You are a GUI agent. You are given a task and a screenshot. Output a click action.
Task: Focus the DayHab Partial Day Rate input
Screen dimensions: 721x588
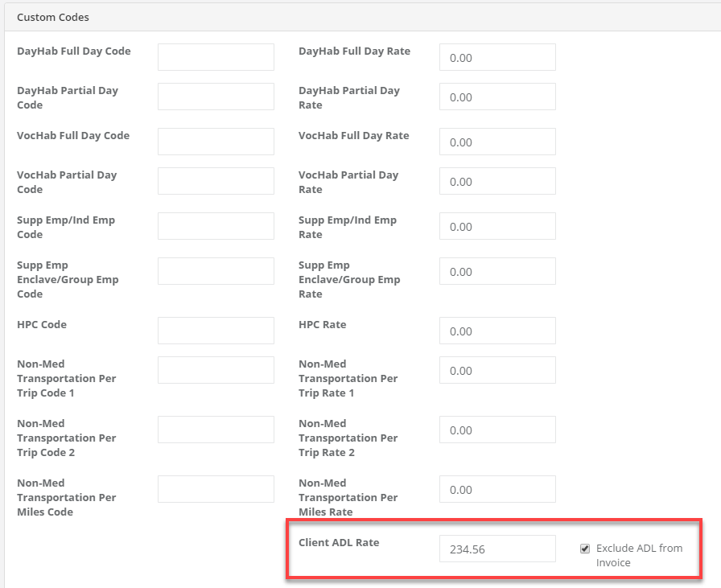pyautogui.click(x=497, y=97)
